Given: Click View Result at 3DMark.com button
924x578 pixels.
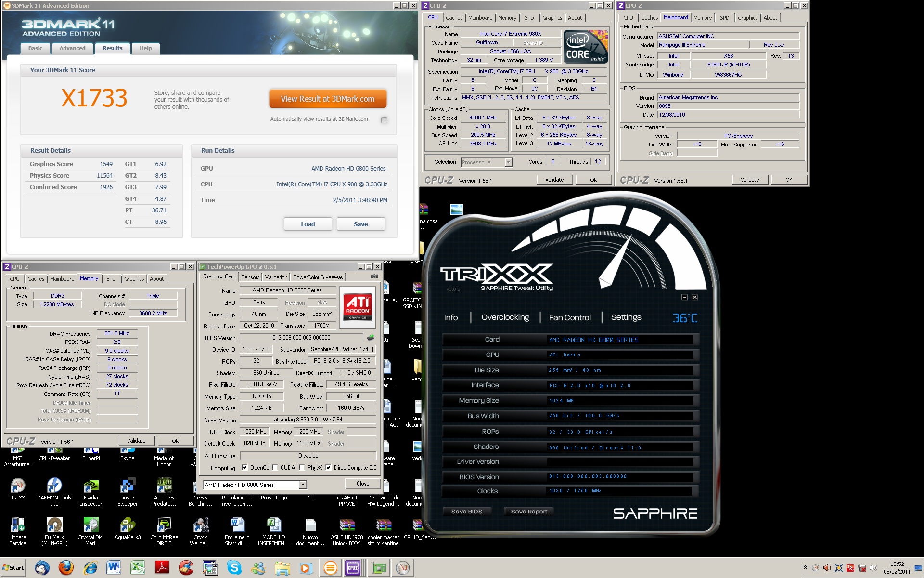Looking at the screenshot, I should click(328, 99).
